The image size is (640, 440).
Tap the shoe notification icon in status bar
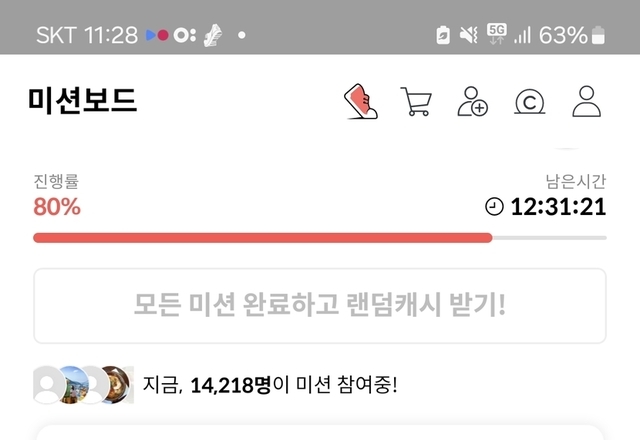(x=213, y=35)
